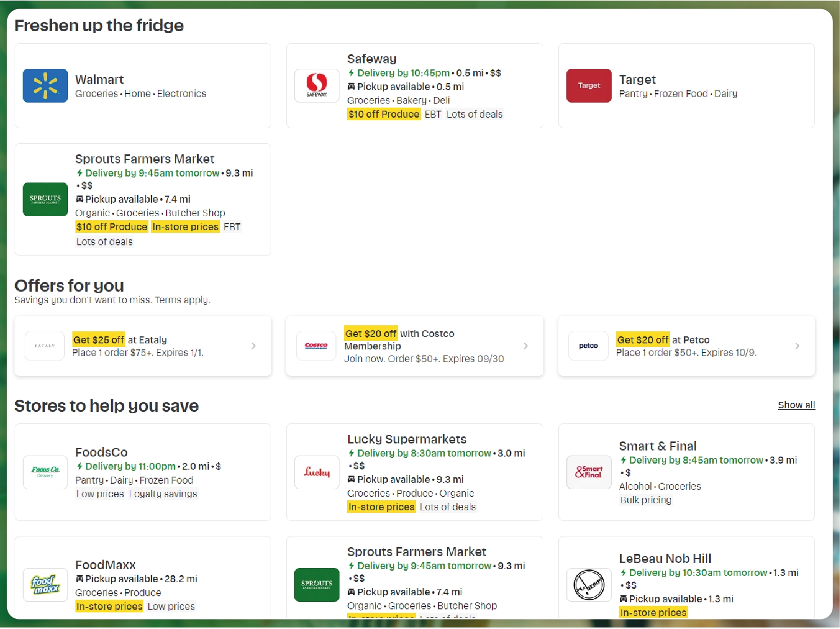This screenshot has height=629, width=840.
Task: Click Sprouts' $10 off Produce badge
Action: [x=112, y=227]
